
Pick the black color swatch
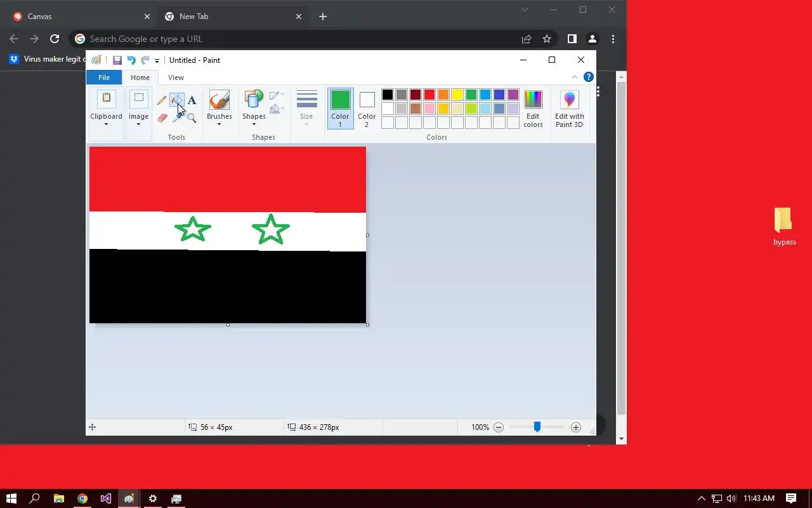click(x=388, y=95)
